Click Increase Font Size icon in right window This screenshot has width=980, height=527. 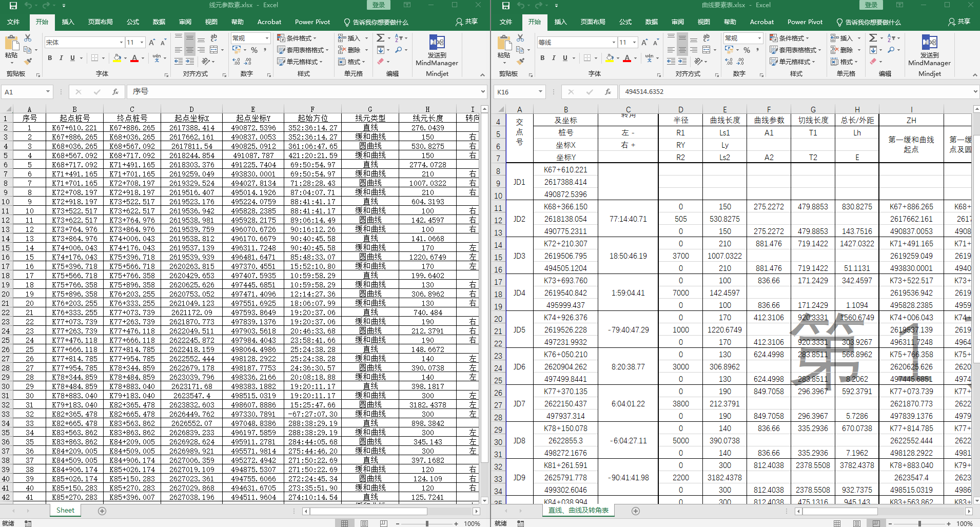[644, 43]
